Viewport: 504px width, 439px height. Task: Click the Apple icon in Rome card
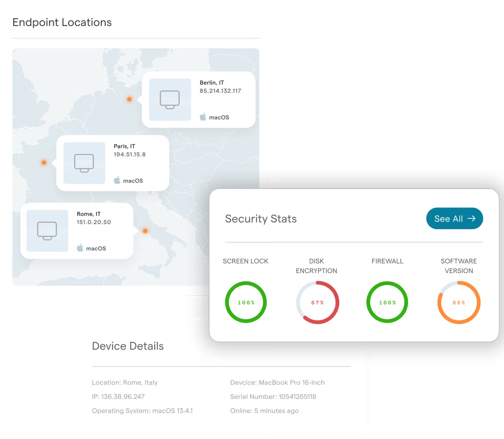[x=80, y=248]
